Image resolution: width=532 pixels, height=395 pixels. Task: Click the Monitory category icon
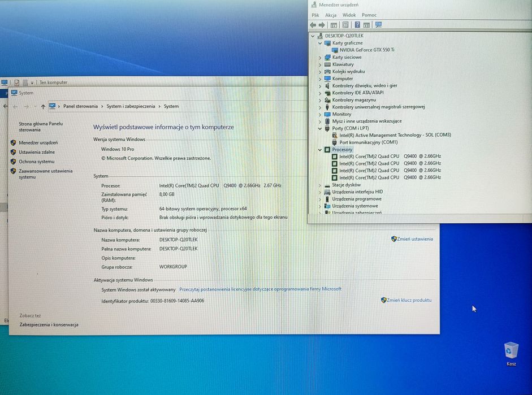click(327, 114)
